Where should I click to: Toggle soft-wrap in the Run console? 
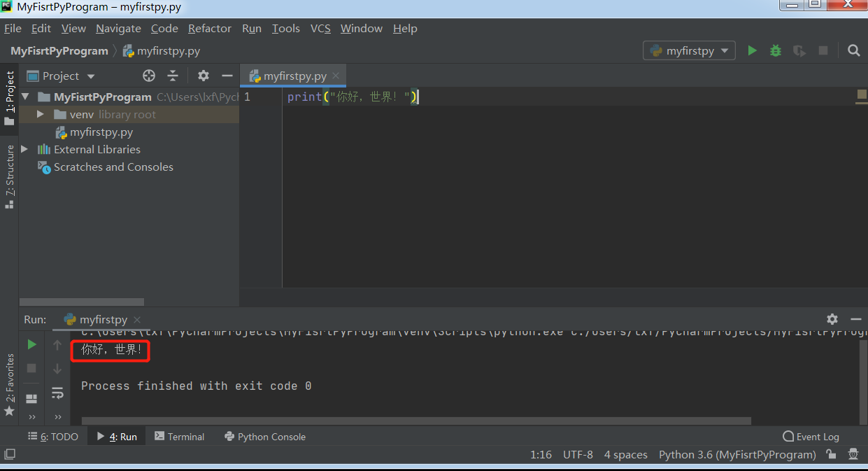click(x=57, y=393)
